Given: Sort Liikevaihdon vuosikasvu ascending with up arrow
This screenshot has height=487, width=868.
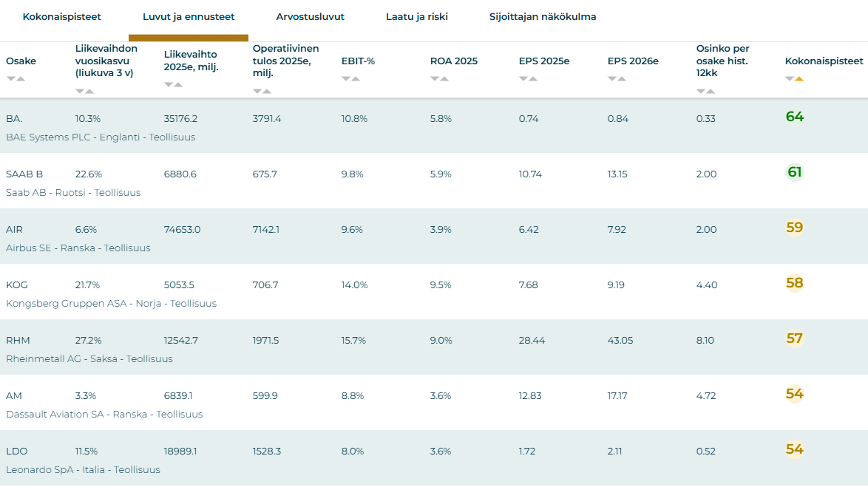Looking at the screenshot, I should 89,92.
